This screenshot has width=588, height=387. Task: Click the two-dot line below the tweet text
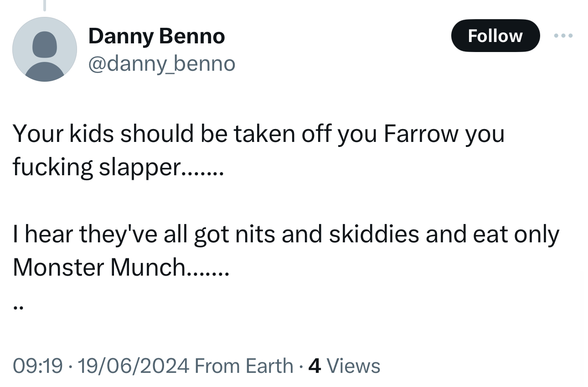coord(18,308)
